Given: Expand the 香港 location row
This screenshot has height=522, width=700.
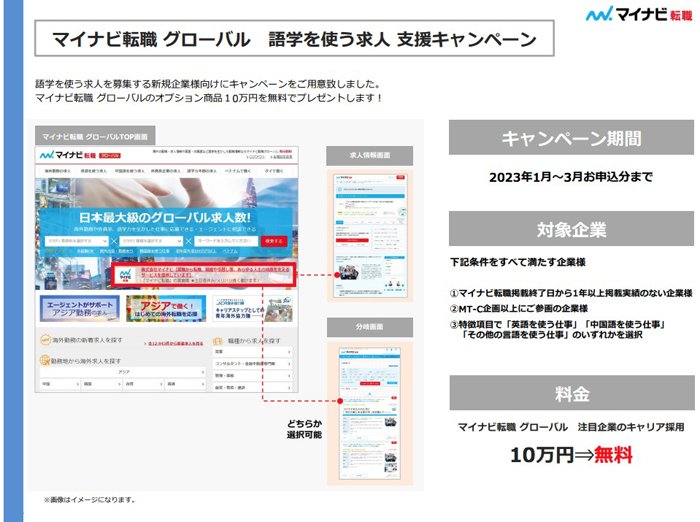Looking at the screenshot, I should 186,384.
